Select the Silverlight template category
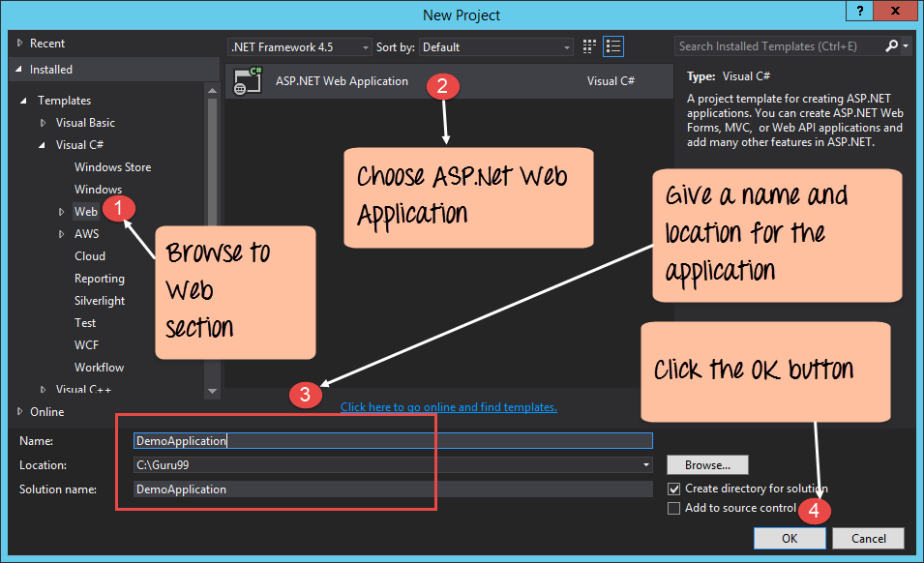The width and height of the screenshot is (924, 563). pos(100,301)
